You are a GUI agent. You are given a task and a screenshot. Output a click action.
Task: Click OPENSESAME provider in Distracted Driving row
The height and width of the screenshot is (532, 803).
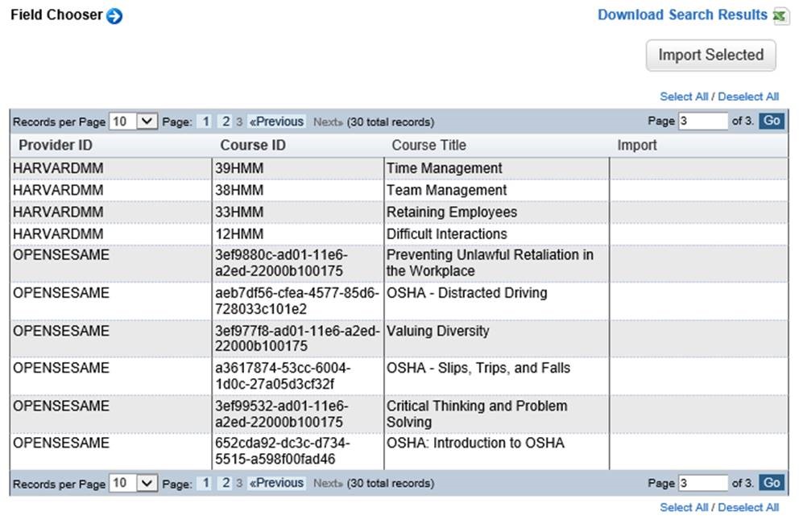(x=61, y=293)
